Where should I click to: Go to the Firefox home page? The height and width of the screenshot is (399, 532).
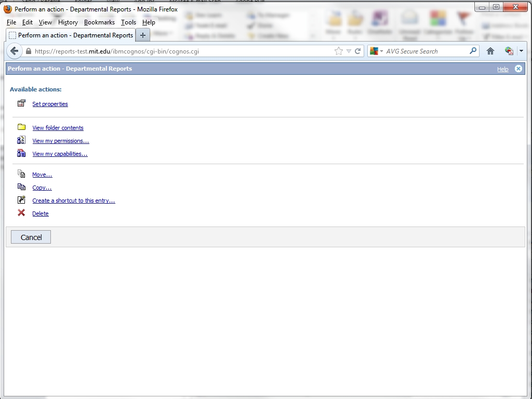[490, 51]
